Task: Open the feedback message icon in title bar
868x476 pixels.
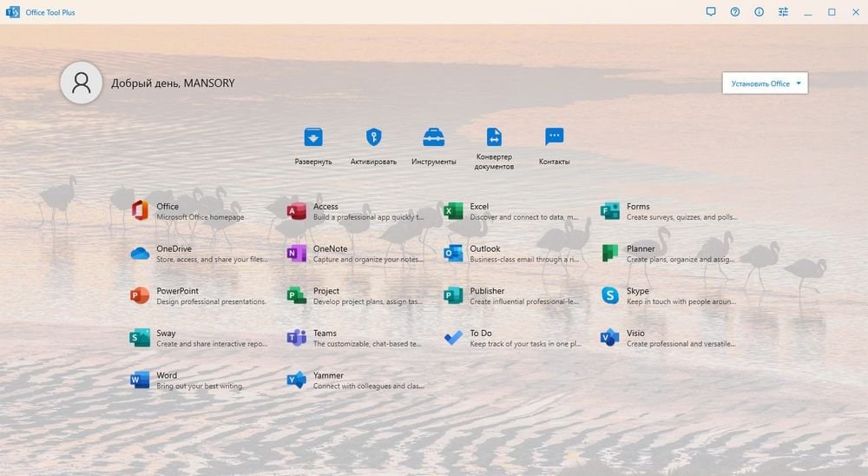Action: click(x=711, y=11)
